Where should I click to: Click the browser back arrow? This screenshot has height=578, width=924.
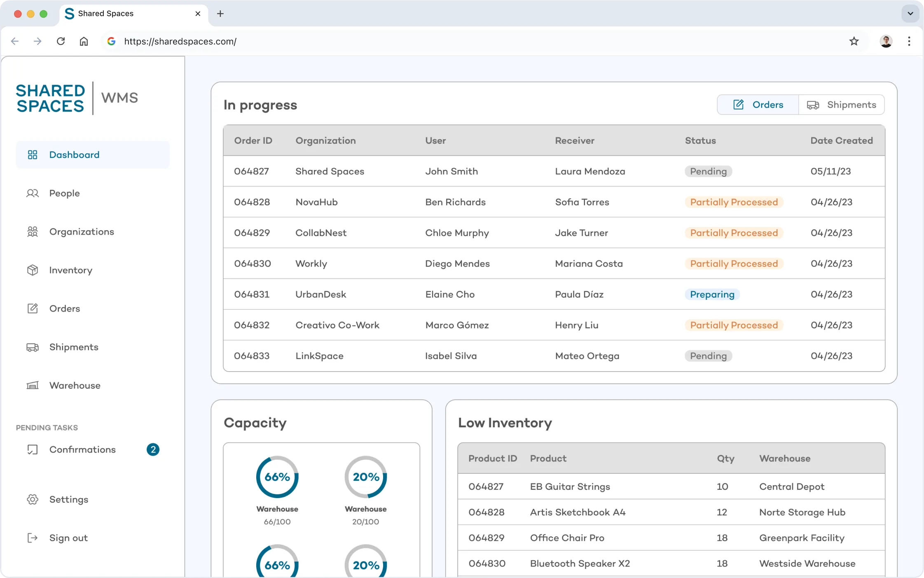[x=15, y=41]
